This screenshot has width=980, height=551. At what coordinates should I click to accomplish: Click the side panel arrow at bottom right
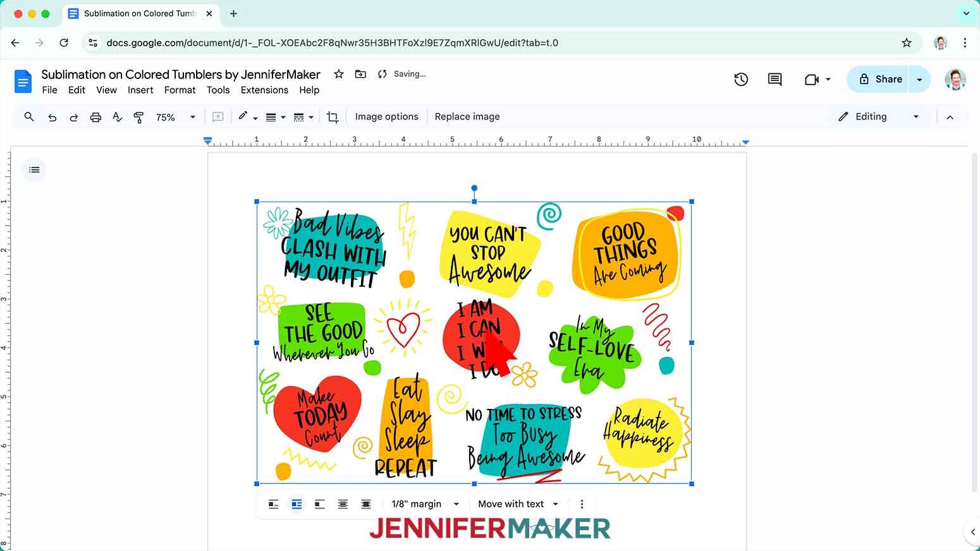(972, 532)
